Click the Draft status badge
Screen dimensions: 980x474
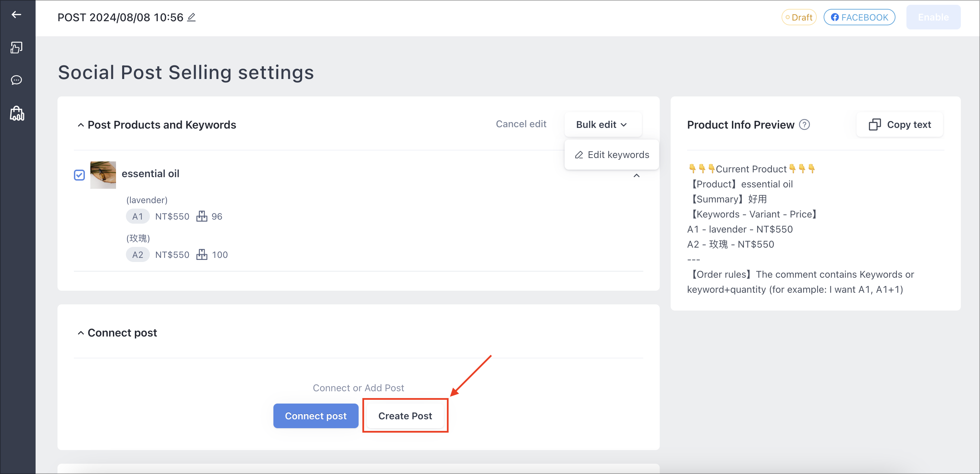(799, 17)
